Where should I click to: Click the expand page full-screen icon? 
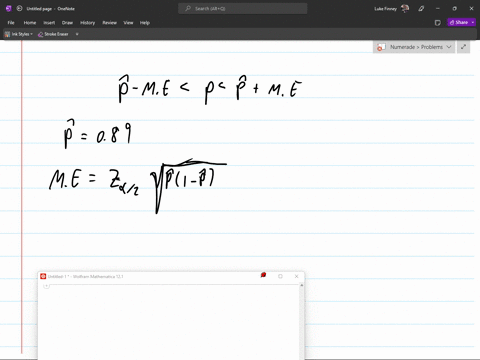pos(463,47)
